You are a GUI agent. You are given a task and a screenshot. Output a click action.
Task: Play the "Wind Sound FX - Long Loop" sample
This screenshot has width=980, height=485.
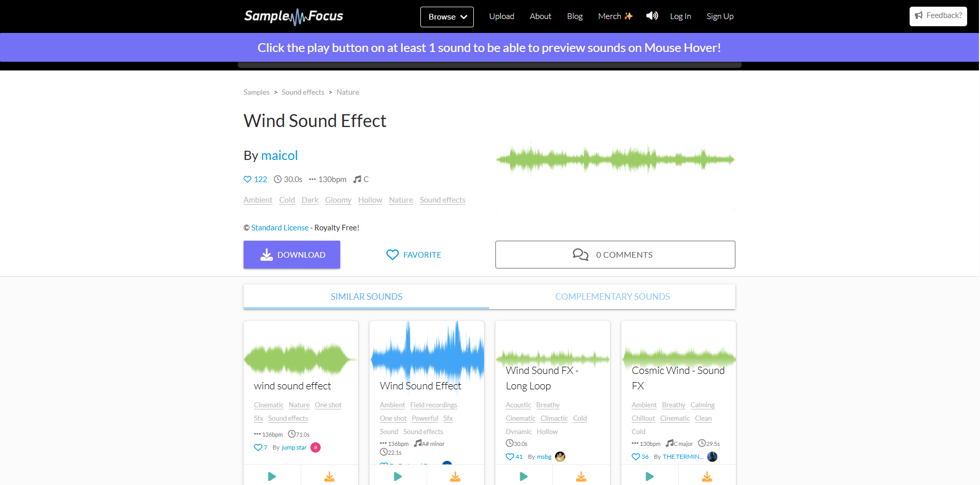524,476
